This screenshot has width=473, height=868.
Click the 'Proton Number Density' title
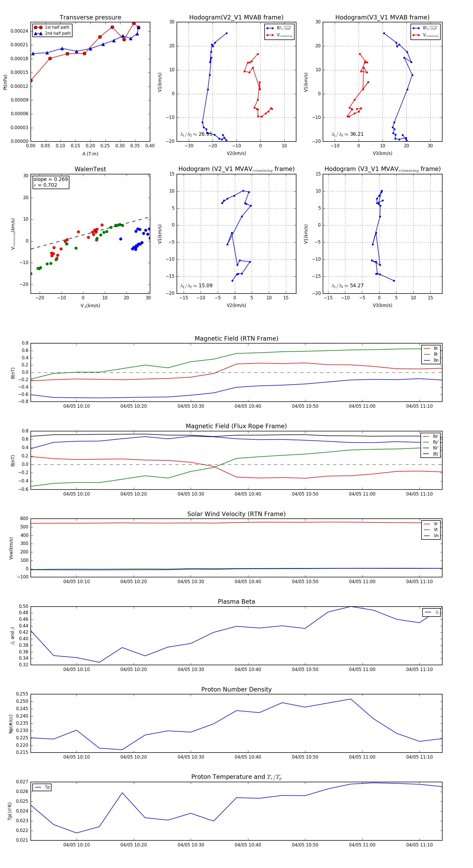(x=236, y=689)
